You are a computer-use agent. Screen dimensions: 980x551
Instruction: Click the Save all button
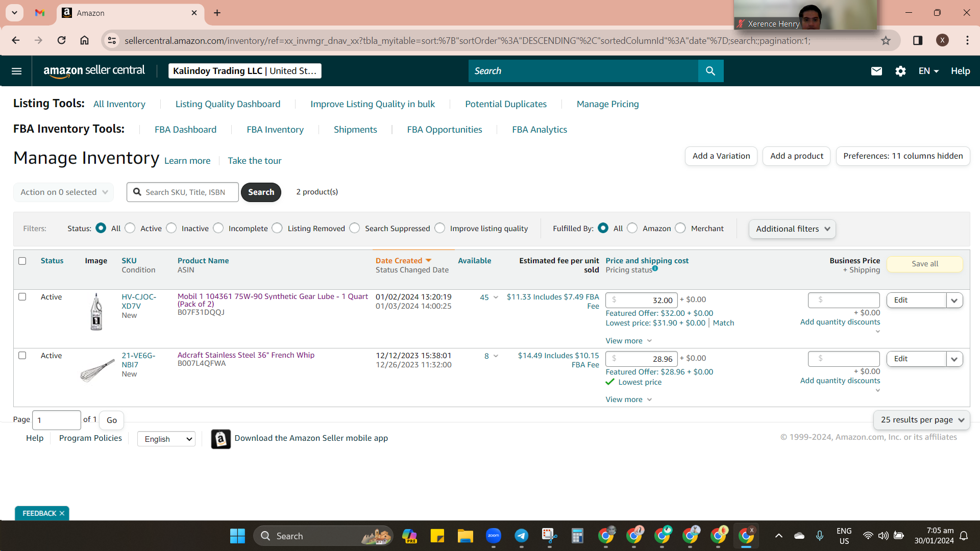[925, 264]
